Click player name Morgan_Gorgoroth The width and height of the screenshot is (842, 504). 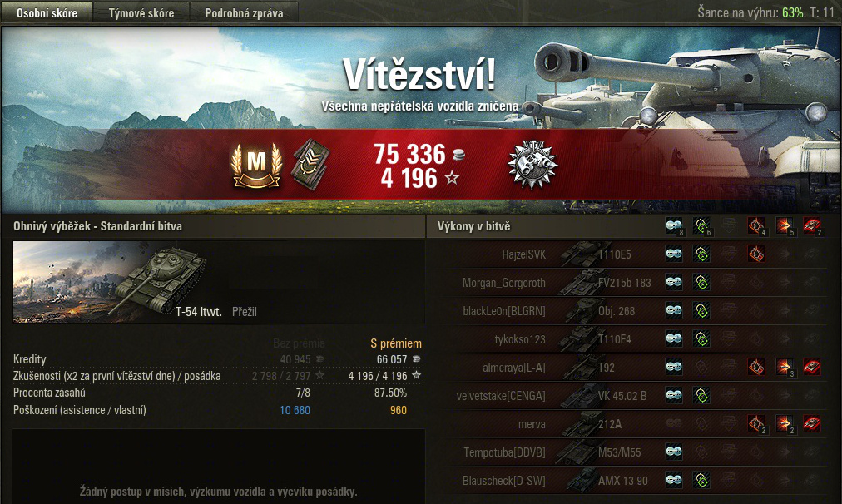click(x=503, y=283)
